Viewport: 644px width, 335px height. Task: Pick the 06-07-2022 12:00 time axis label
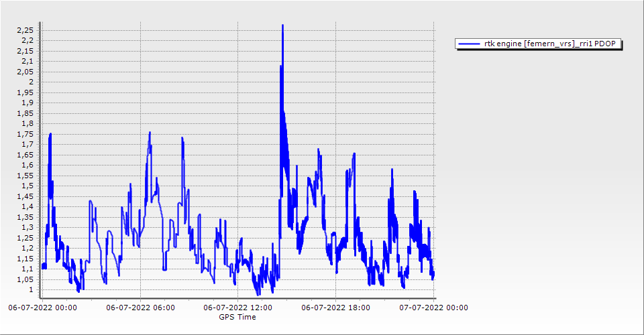click(238, 308)
